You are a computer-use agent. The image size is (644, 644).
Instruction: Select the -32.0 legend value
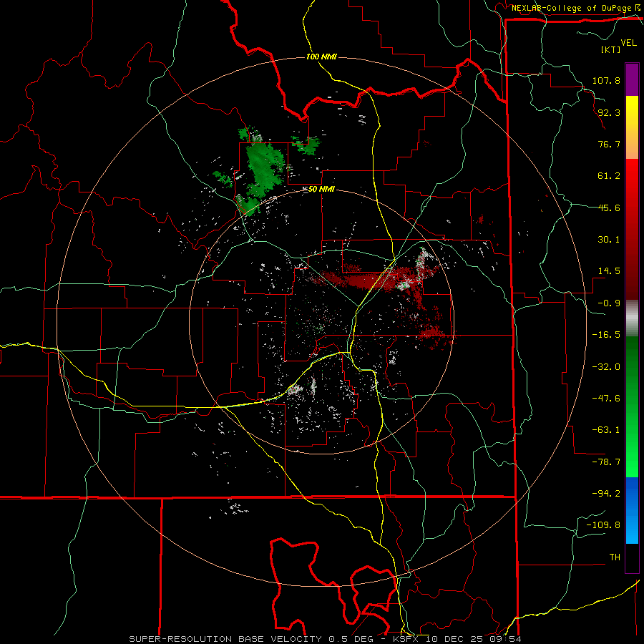click(606, 367)
